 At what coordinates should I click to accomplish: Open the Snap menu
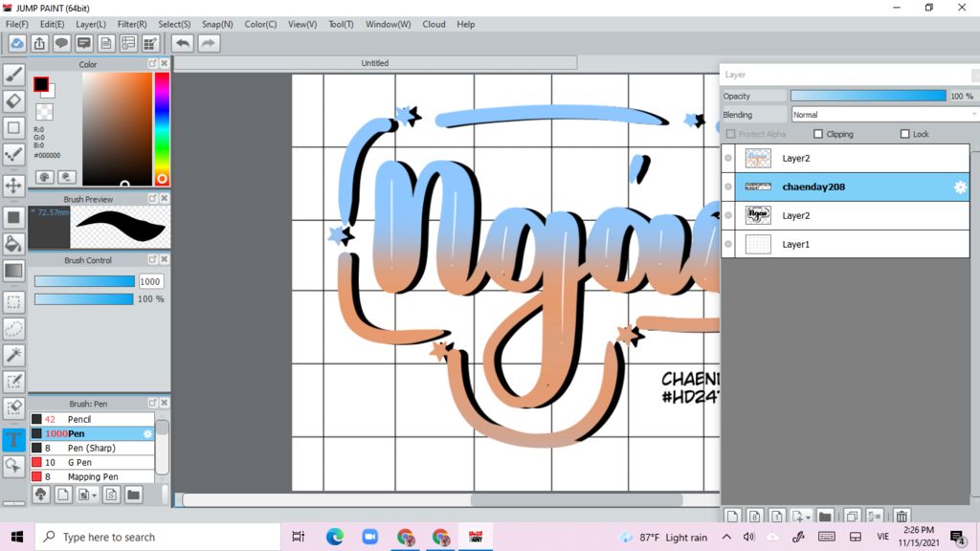coord(217,24)
